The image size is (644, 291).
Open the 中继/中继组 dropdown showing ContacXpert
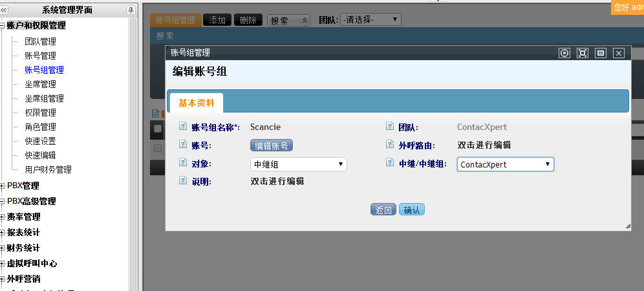pos(505,164)
